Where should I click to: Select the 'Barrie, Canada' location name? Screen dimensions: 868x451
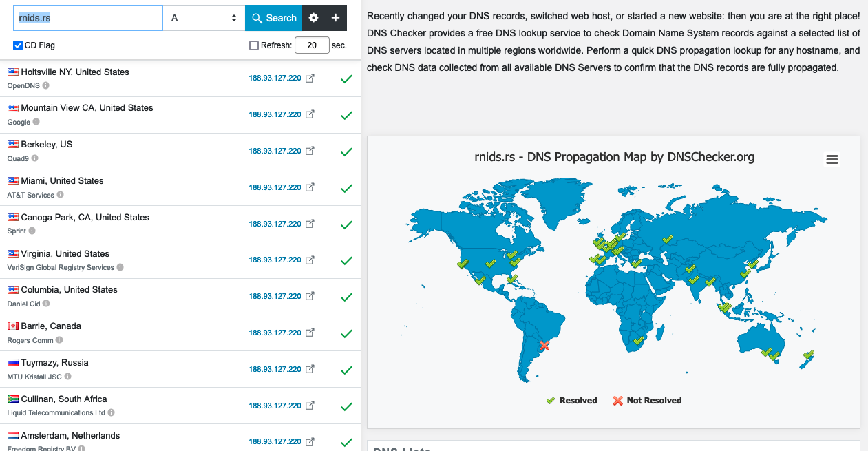click(x=51, y=326)
